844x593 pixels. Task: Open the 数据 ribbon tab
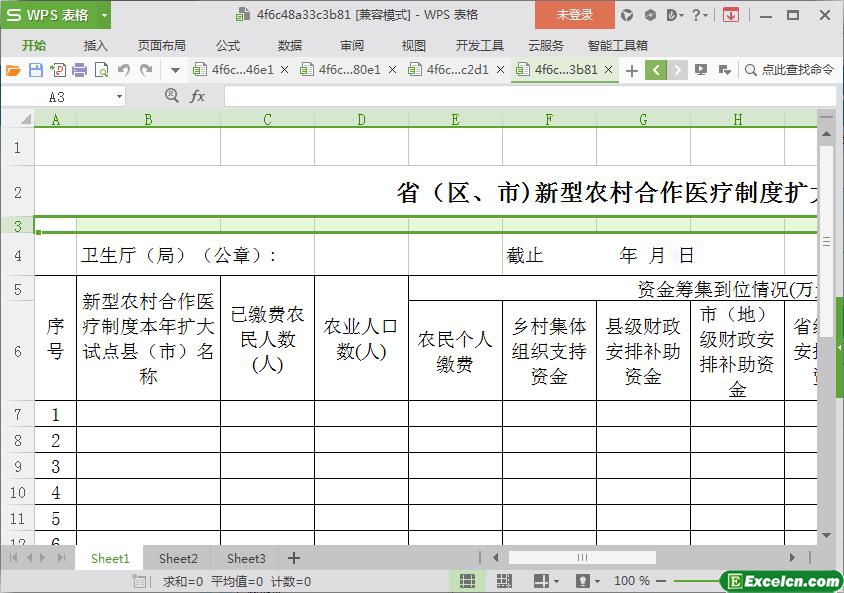290,46
